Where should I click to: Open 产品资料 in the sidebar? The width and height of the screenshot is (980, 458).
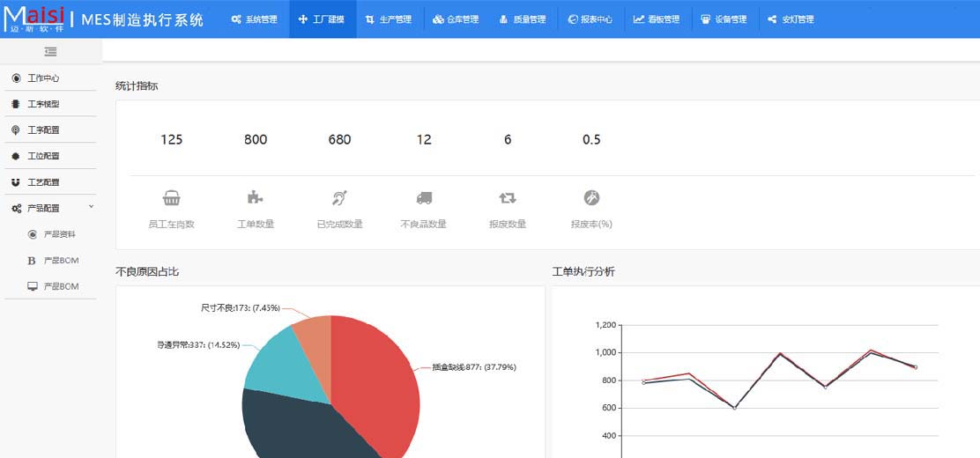click(x=59, y=234)
